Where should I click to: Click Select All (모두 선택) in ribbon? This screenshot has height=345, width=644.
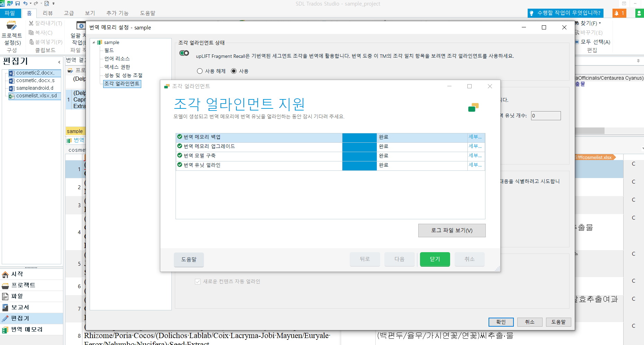coord(593,42)
